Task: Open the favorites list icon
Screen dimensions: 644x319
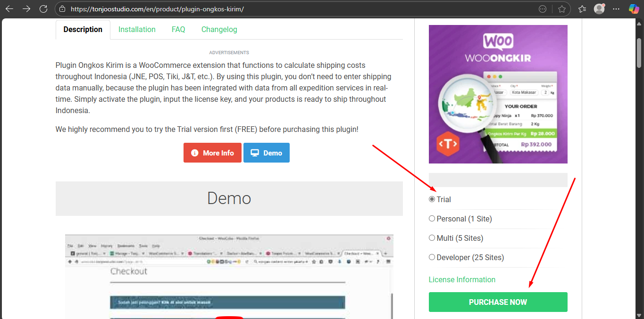Action: pyautogui.click(x=582, y=9)
